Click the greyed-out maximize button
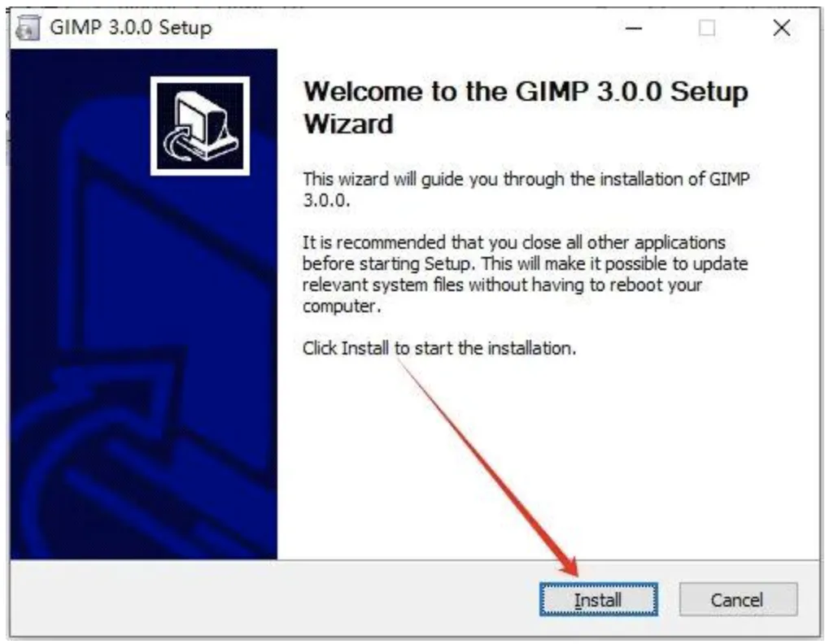 706,28
